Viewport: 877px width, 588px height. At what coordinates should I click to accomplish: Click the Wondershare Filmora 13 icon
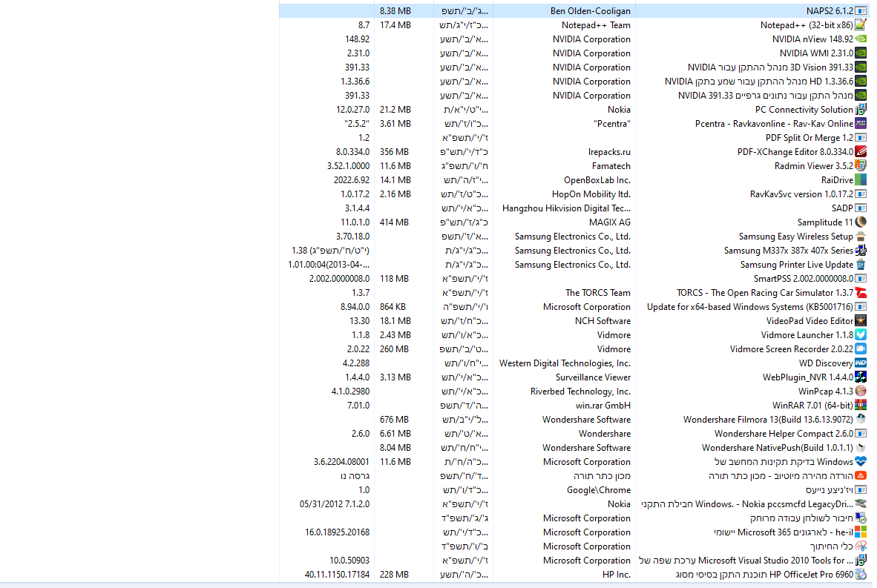(861, 419)
